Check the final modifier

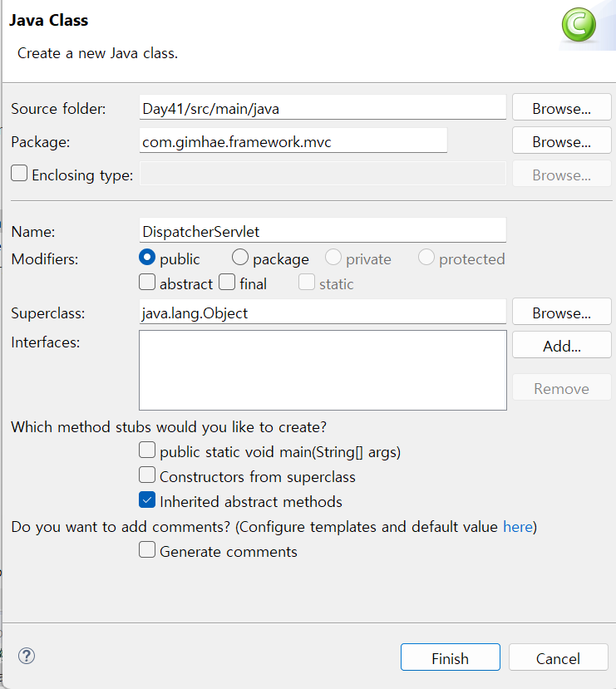click(x=227, y=283)
